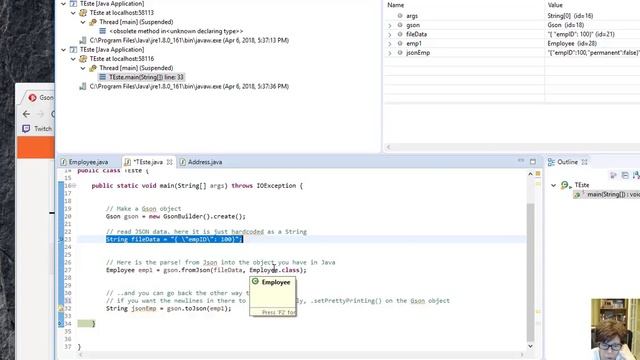640x360 pixels.
Task: Maximize the editor area
Action: pos(533,162)
